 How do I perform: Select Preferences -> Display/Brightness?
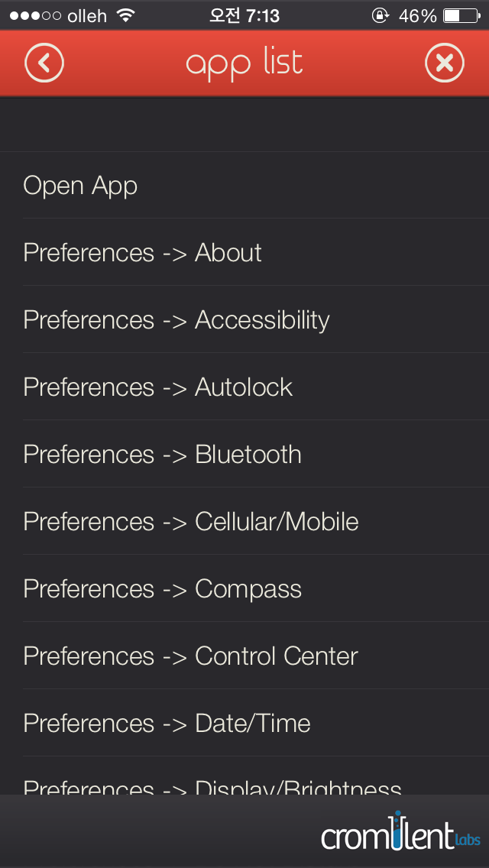[x=244, y=776]
